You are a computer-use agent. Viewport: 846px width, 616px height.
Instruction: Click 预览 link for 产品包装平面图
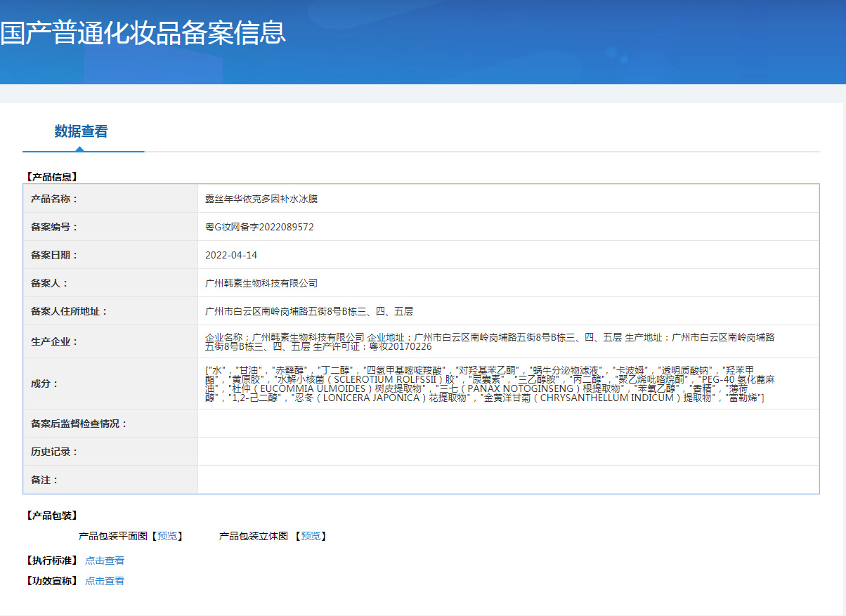(167, 536)
